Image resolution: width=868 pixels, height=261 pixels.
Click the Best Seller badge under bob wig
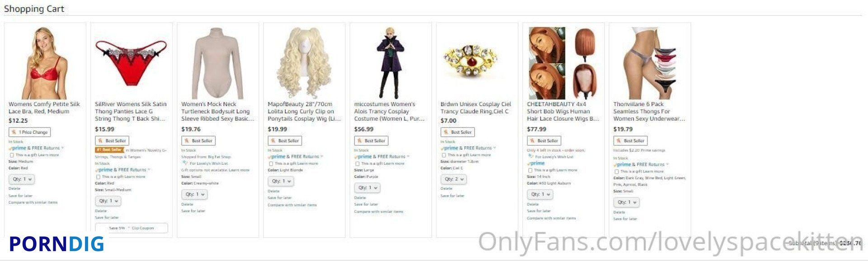coord(544,141)
